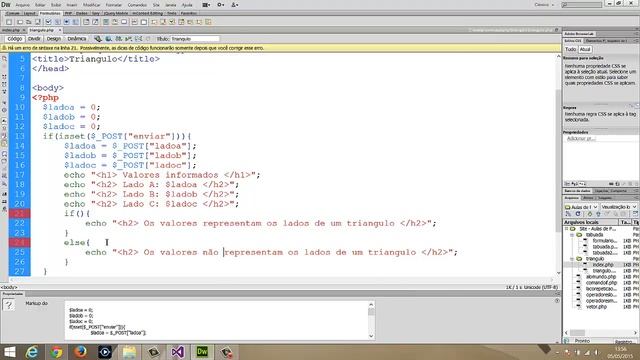Screen dimensions: 640x360
Task: Open the Modificar menu
Action: pos(91,5)
